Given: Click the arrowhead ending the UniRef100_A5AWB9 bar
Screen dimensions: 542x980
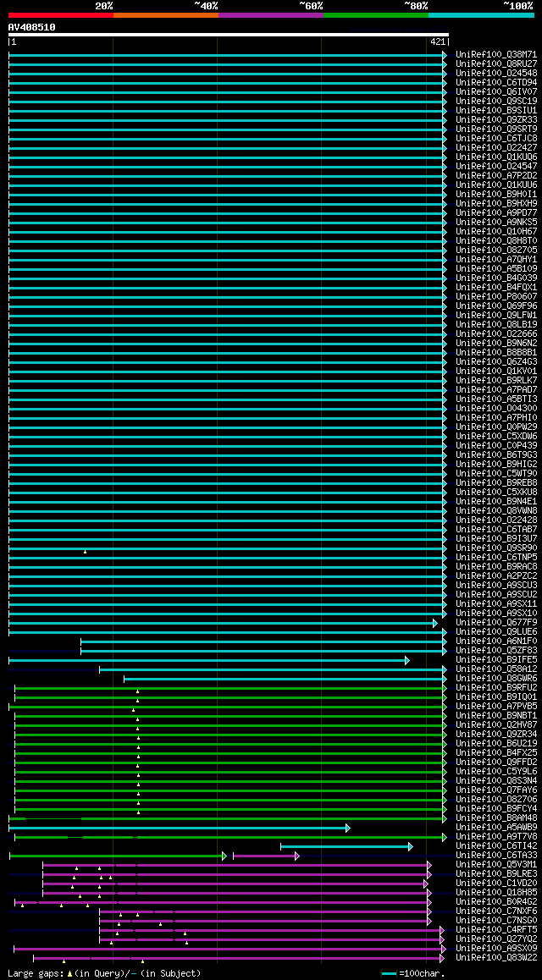Looking at the screenshot, I should pos(347,828).
